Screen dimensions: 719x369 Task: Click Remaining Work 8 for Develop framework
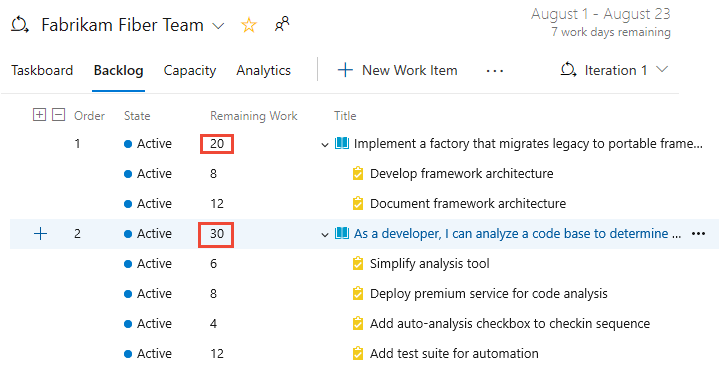pyautogui.click(x=213, y=174)
